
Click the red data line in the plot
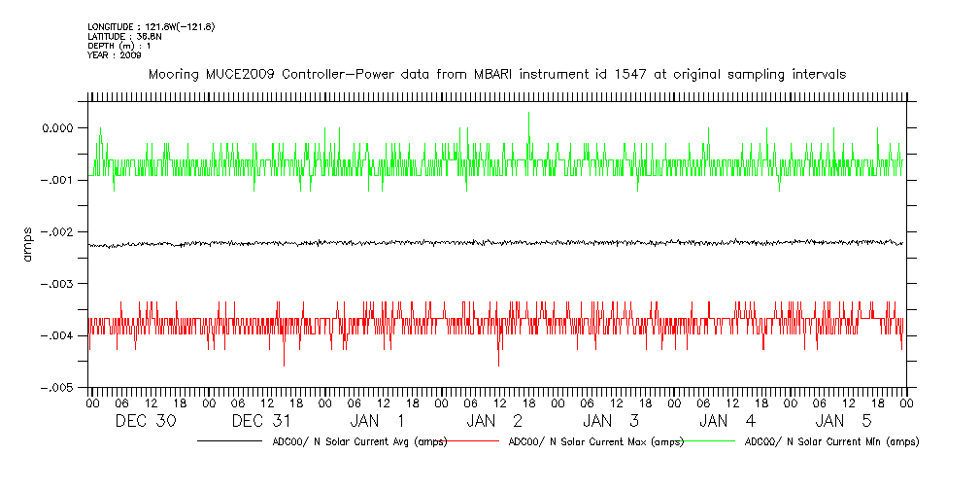point(389,319)
